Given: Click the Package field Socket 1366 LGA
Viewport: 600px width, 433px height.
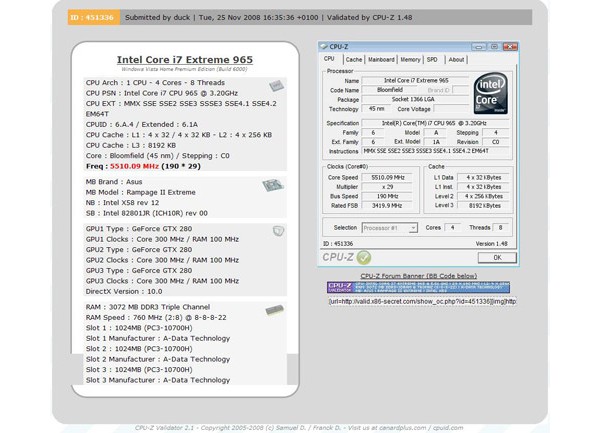Looking at the screenshot, I should (416, 99).
